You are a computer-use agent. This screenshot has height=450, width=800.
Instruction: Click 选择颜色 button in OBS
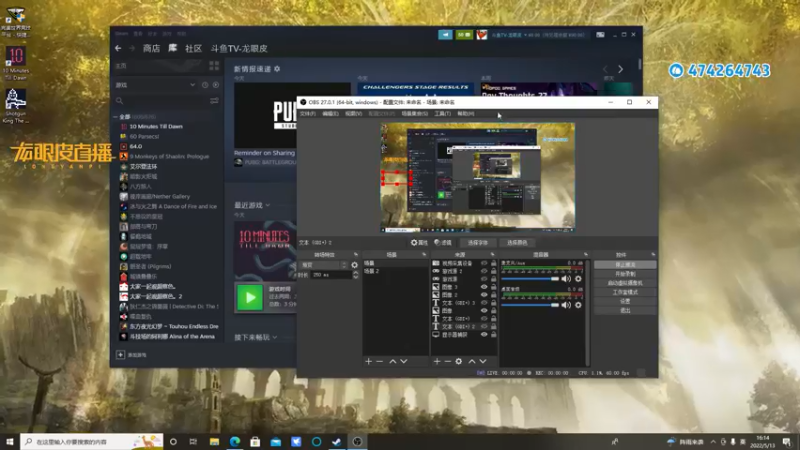point(517,243)
